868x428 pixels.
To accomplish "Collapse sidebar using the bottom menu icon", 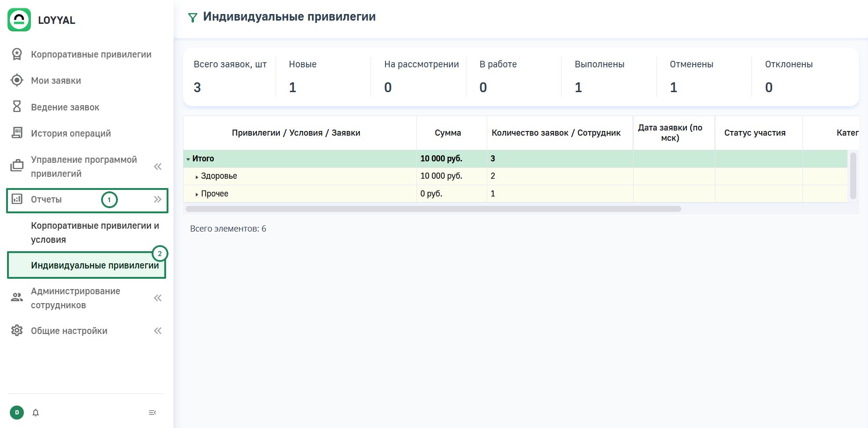I will coord(152,413).
